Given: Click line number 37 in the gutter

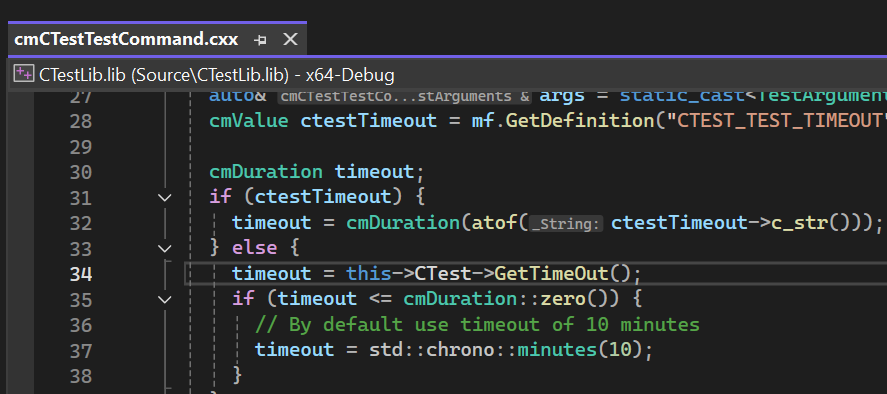Looking at the screenshot, I should pyautogui.click(x=80, y=351).
